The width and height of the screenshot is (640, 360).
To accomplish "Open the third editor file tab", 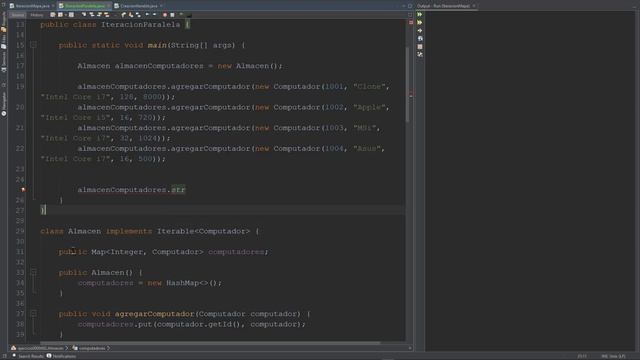I will (x=138, y=6).
